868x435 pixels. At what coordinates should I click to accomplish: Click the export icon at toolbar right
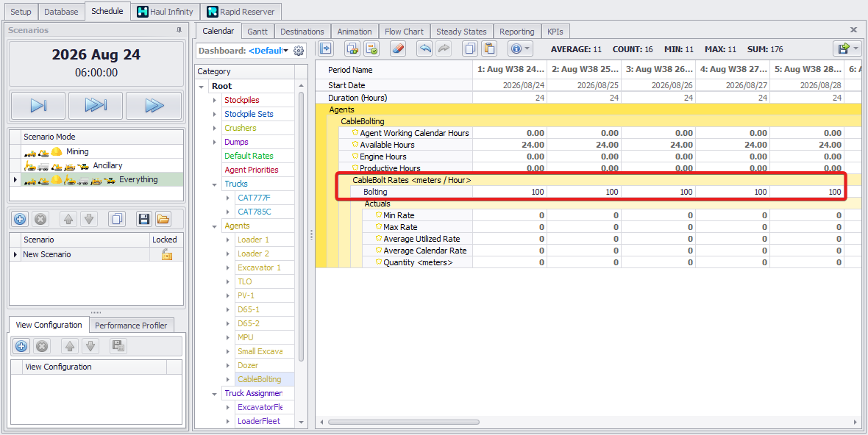(842, 49)
